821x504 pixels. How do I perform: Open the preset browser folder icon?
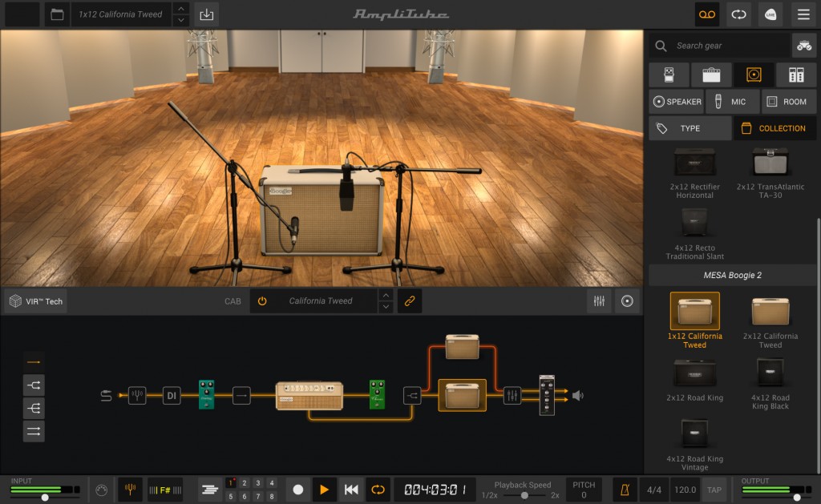57,14
